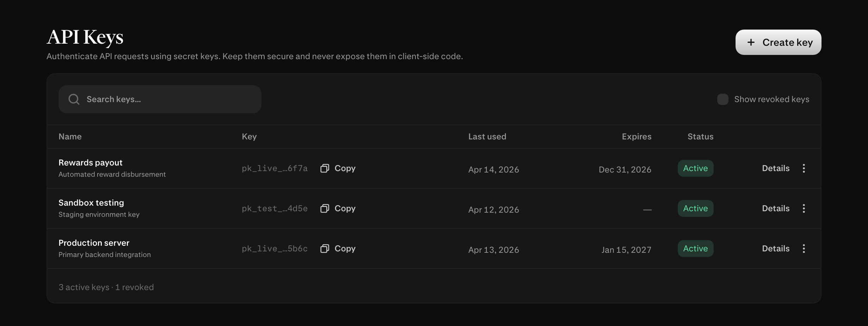Click the '3 active keys · 1 revoked' footer text
This screenshot has height=326, width=868.
coord(106,287)
